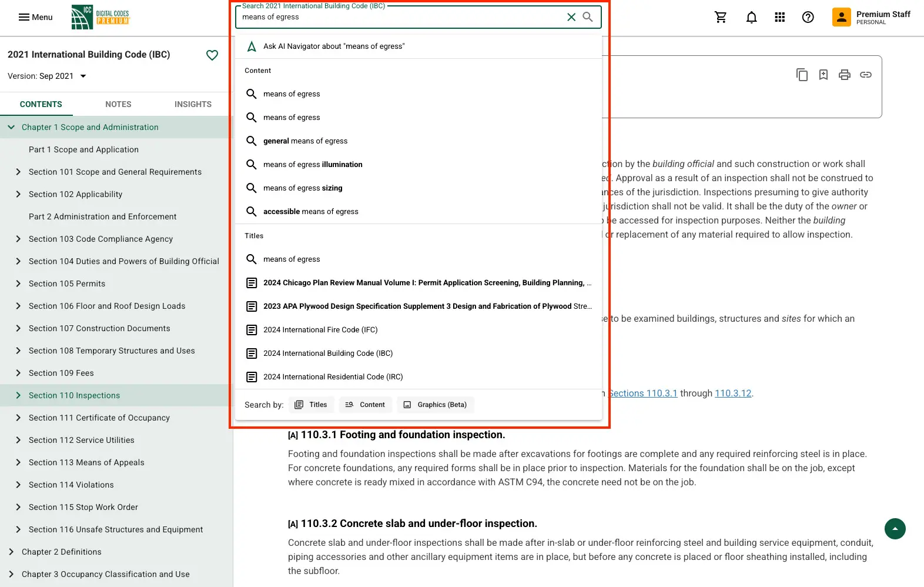924x587 pixels.
Task: Open the 2023 APA Plywood Design Specification title
Action: coord(419,306)
